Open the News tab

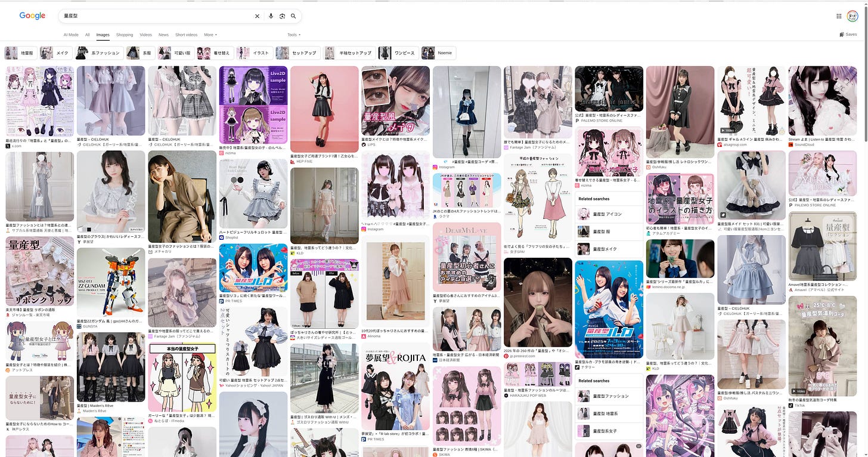(x=163, y=35)
